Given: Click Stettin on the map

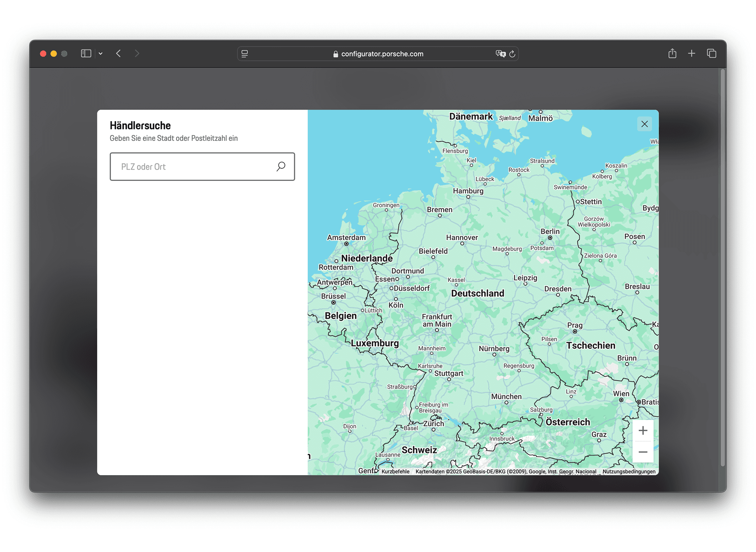Looking at the screenshot, I should pyautogui.click(x=591, y=202).
